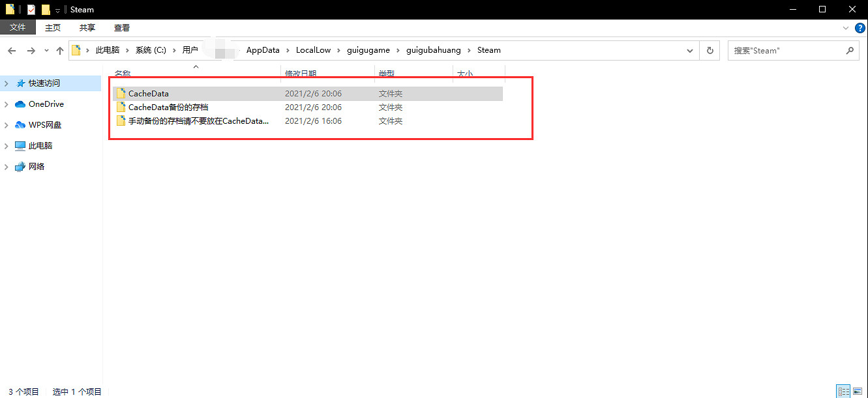Switch to details view icon at bottom right
Viewport: 868px width, 398px height.
pyautogui.click(x=843, y=391)
